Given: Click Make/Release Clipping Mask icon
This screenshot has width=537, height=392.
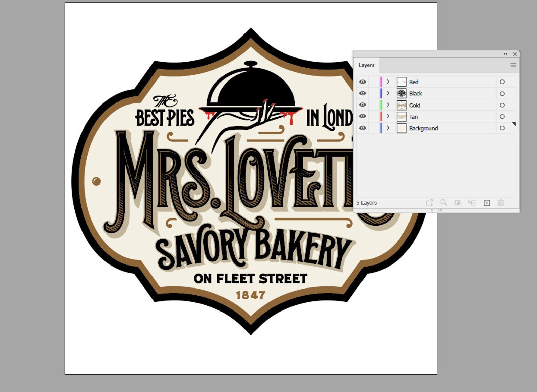Looking at the screenshot, I should (458, 203).
